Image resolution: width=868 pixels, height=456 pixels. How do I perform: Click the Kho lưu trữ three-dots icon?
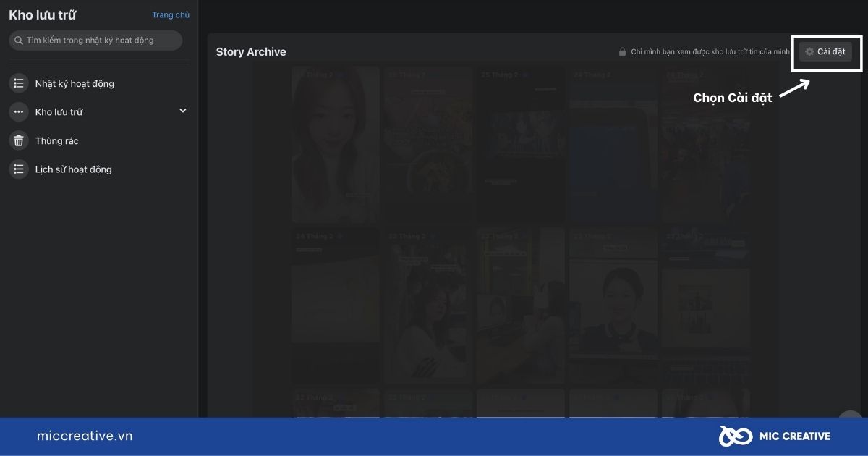pyautogui.click(x=19, y=112)
